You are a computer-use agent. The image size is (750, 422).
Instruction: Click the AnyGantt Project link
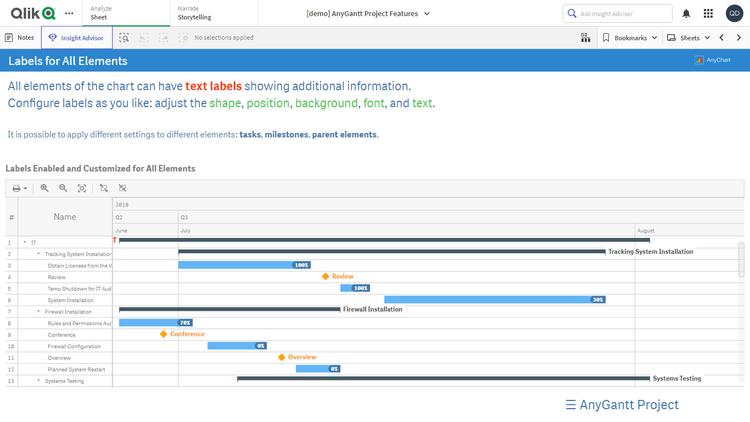(621, 405)
